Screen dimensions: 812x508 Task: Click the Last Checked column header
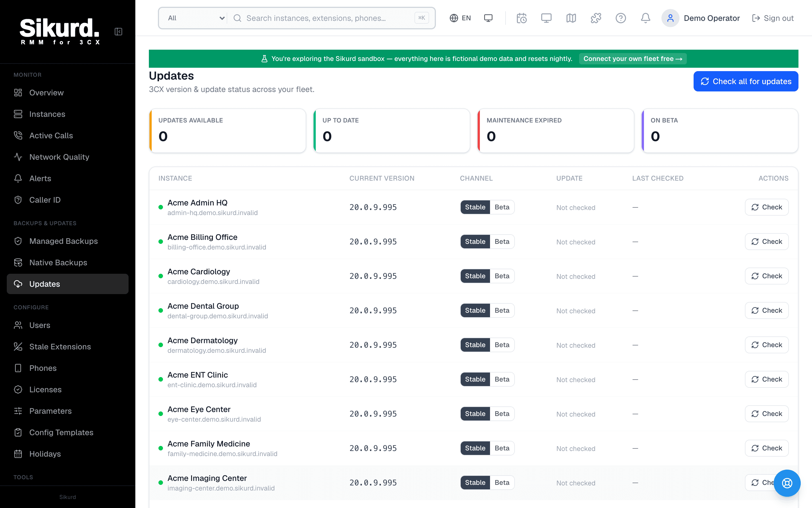pyautogui.click(x=658, y=178)
